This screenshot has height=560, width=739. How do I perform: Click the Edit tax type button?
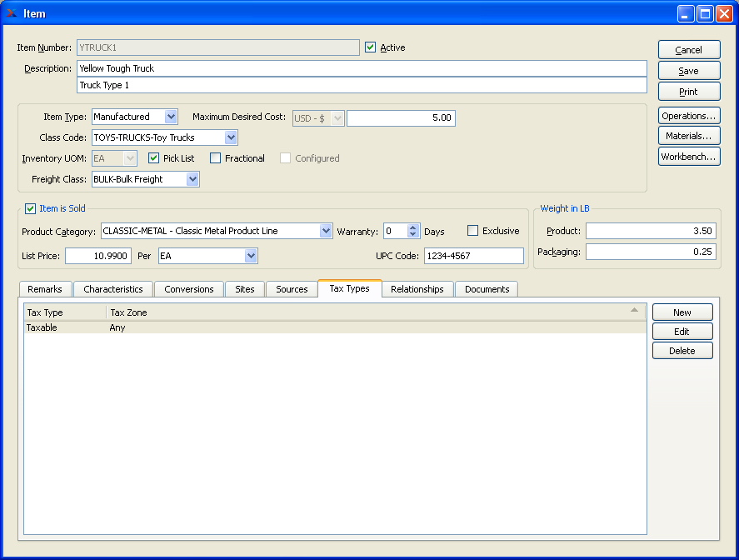pyautogui.click(x=682, y=332)
